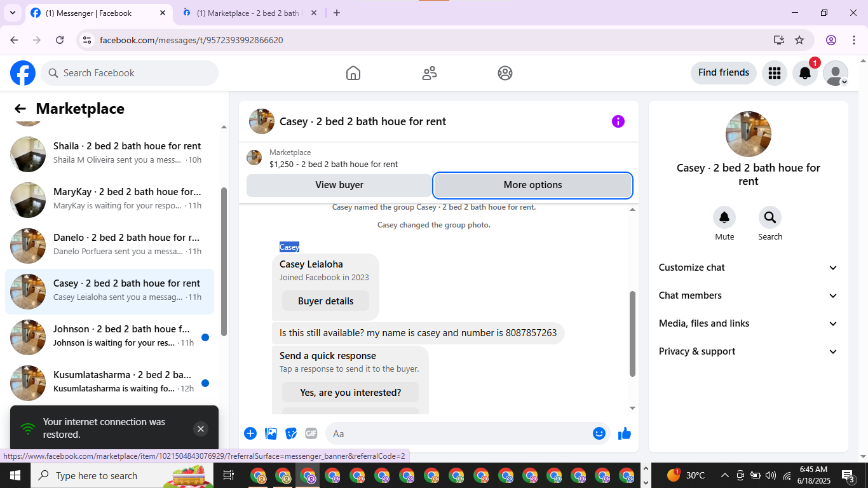Open more actions plus icon in composer
Screen dimensions: 868x488
click(x=250, y=433)
